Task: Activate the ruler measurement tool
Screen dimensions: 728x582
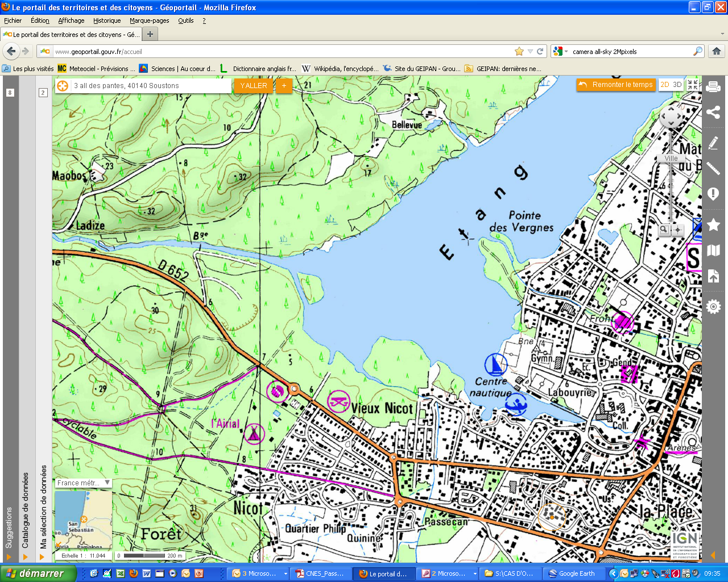Action: pyautogui.click(x=713, y=168)
